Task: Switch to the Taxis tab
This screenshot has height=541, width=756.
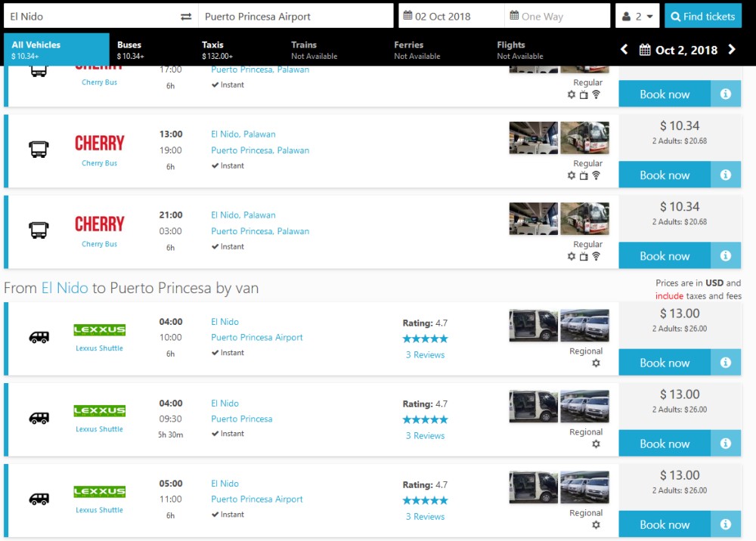Action: [x=217, y=50]
